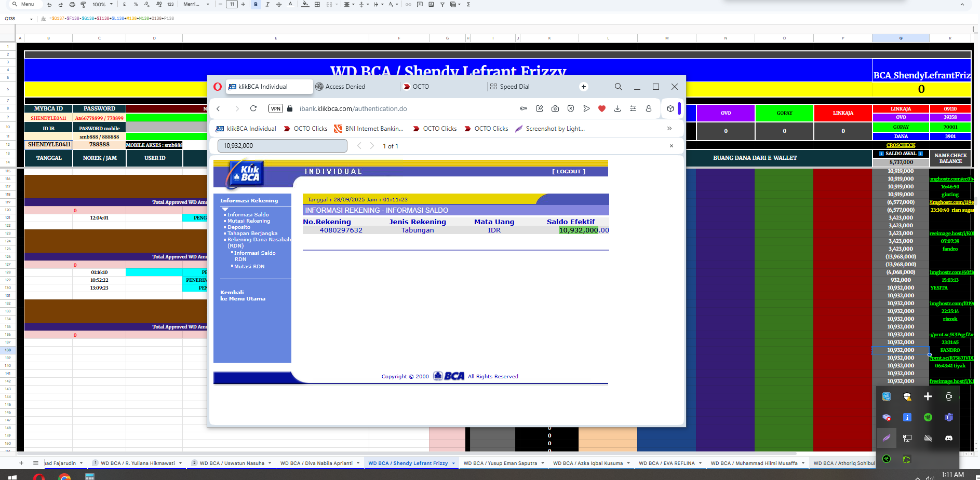Select the Paint format icon
The width and height of the screenshot is (980, 480).
point(83,4)
